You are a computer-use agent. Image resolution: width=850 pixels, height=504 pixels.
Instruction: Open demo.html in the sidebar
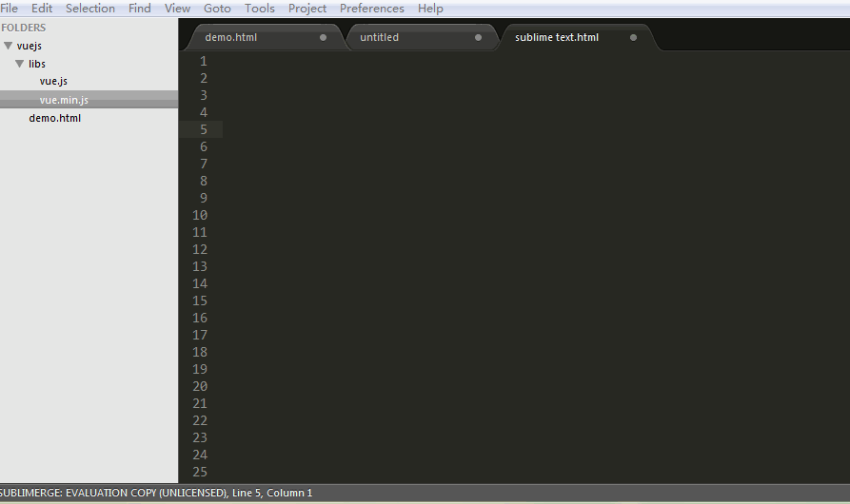pos(55,118)
